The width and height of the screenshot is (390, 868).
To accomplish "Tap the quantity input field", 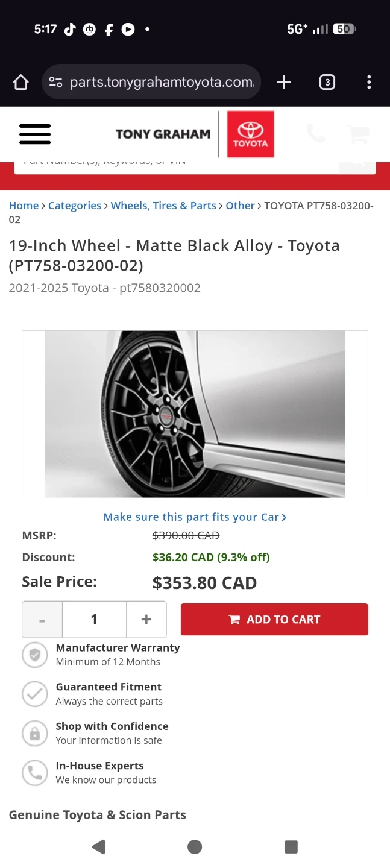I will point(94,620).
